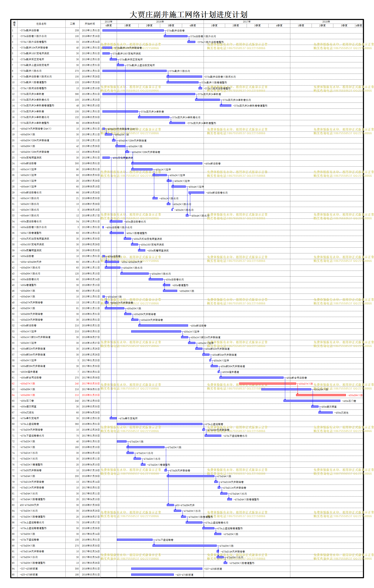Click task name cell -450m-400mD9#天井
This screenshot has width=374, height=588.
click(x=41, y=262)
